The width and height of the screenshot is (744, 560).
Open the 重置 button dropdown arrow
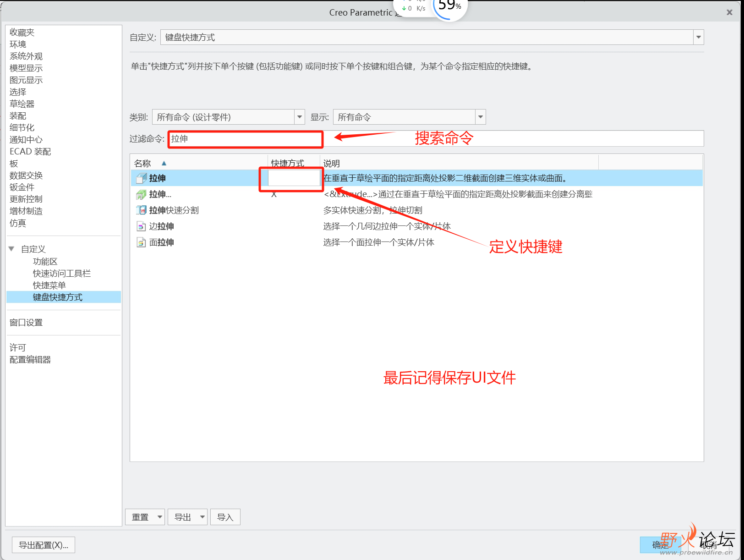[159, 517]
